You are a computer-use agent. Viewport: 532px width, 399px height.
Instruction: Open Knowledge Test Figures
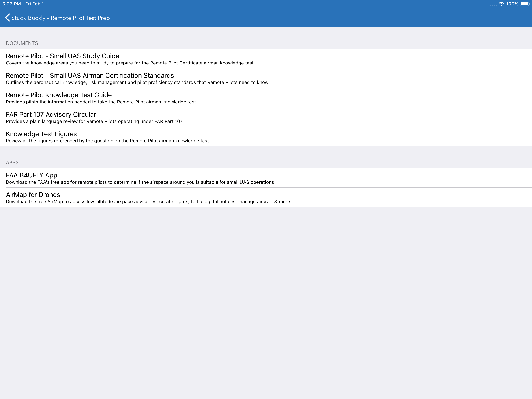pyautogui.click(x=266, y=137)
